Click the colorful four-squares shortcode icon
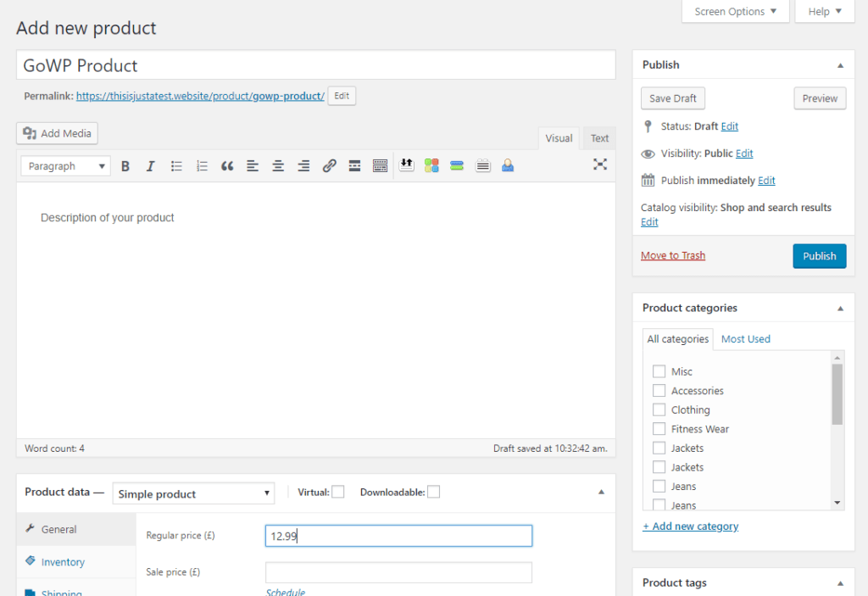 pyautogui.click(x=431, y=165)
